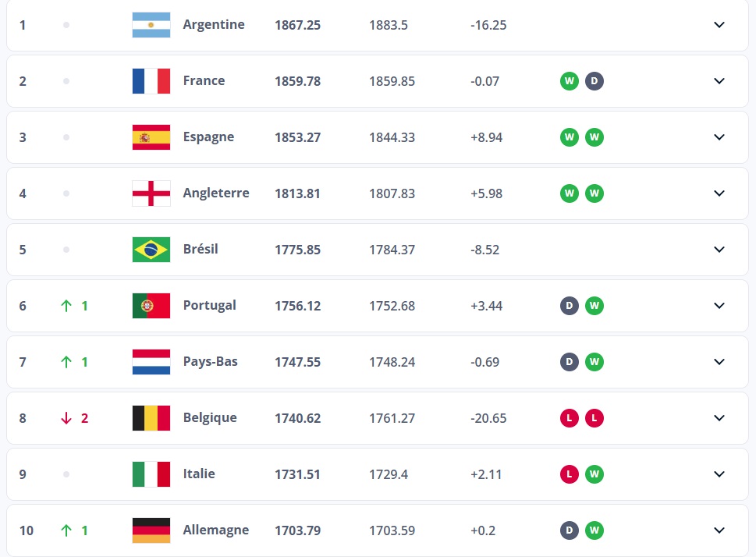756x557 pixels.
Task: Open the Italie team name link
Action: point(199,474)
